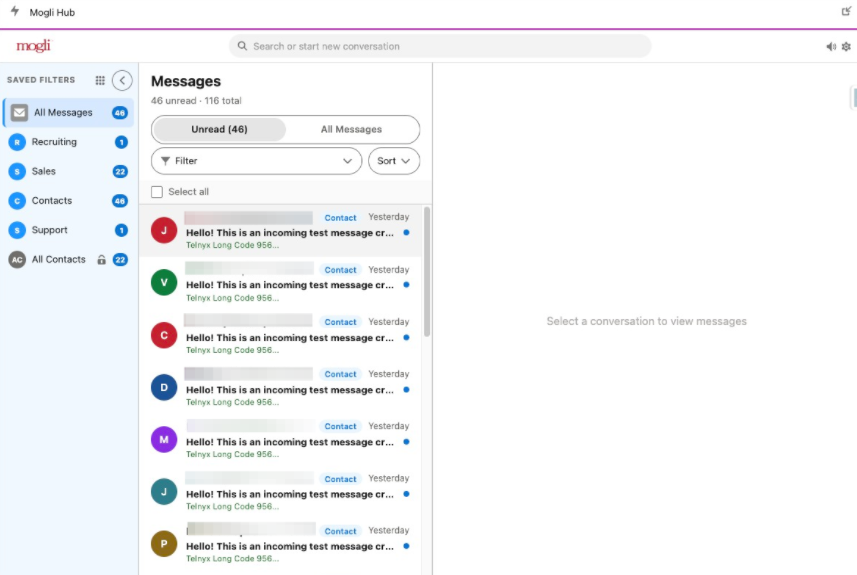The height and width of the screenshot is (575, 857).
Task: Select the All Contacts saved filter
Action: (x=69, y=260)
